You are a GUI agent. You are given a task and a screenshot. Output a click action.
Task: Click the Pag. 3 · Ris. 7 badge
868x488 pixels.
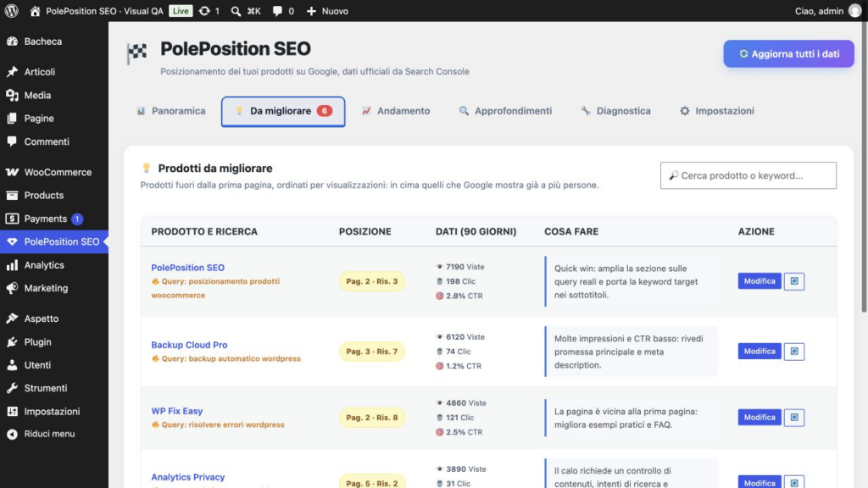[372, 352]
